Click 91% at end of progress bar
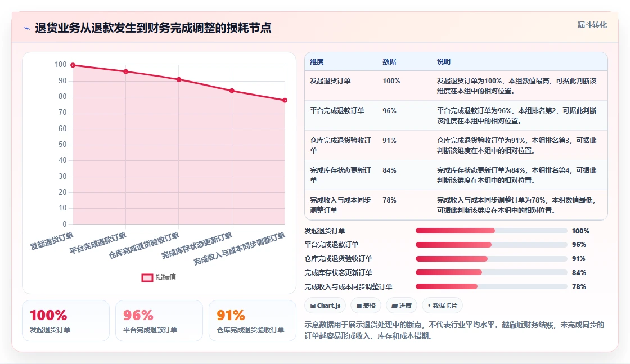This screenshot has width=630, height=364. pyautogui.click(x=579, y=259)
